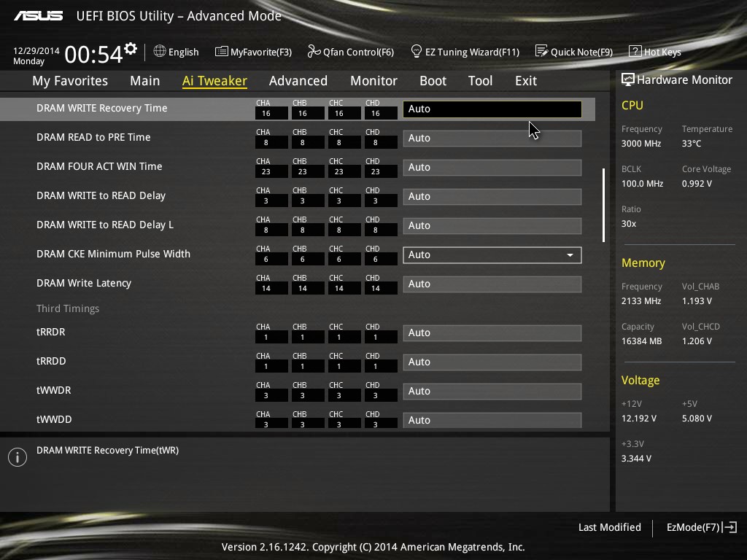
Task: Click the EzMode exit arrow icon
Action: (x=729, y=527)
